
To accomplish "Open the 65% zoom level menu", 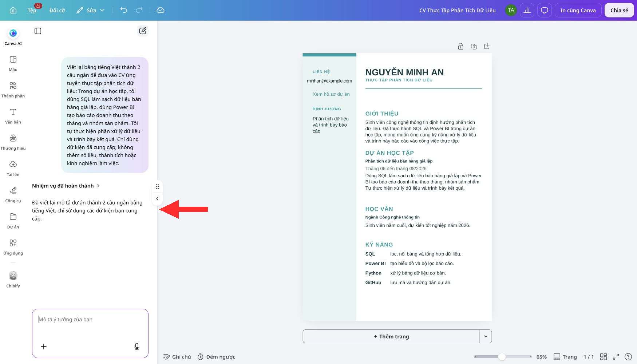I will (541, 357).
